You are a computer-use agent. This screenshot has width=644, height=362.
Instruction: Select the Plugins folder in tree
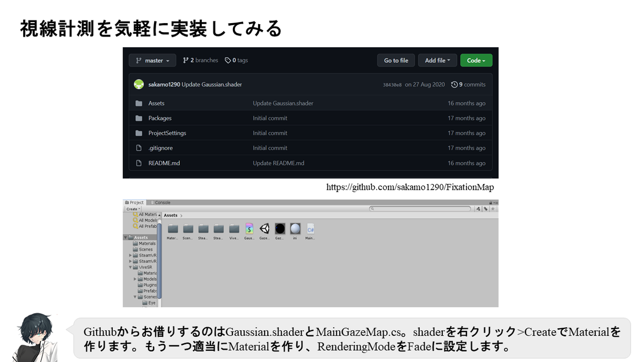pyautogui.click(x=147, y=285)
